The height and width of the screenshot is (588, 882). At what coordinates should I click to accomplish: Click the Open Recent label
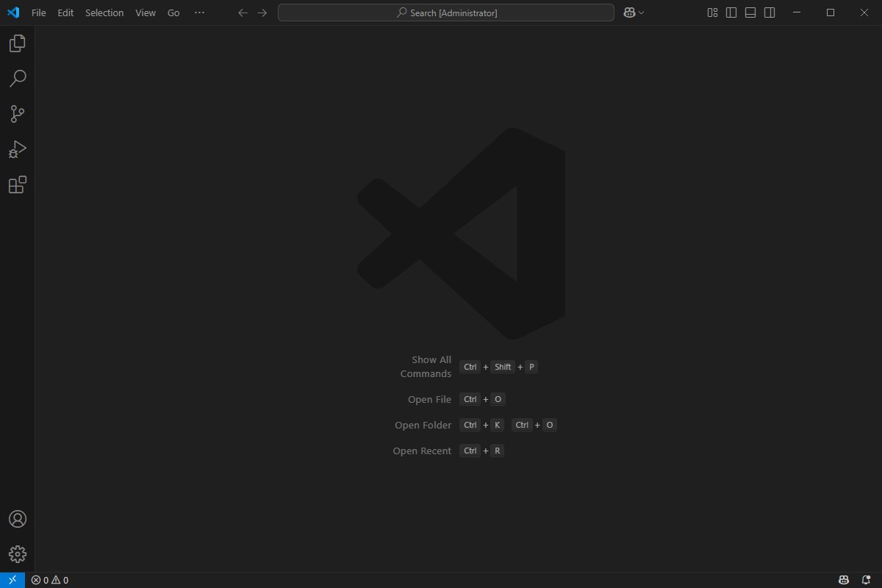click(x=423, y=451)
